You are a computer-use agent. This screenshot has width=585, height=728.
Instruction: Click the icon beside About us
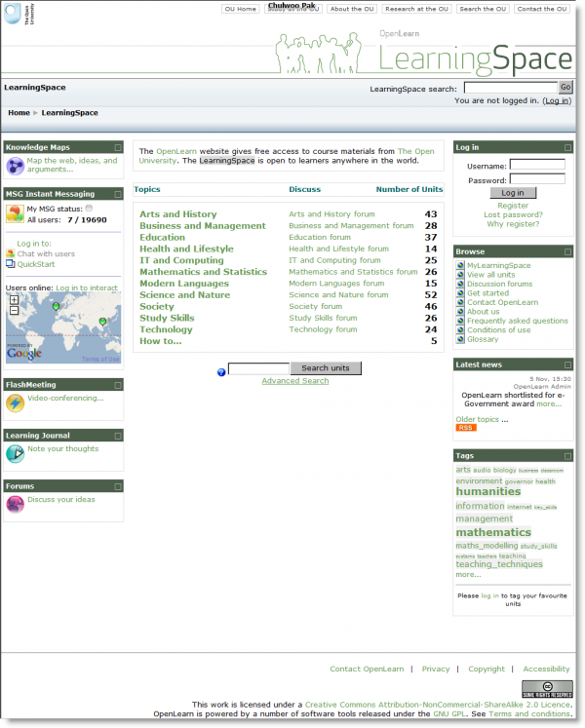[x=460, y=312]
